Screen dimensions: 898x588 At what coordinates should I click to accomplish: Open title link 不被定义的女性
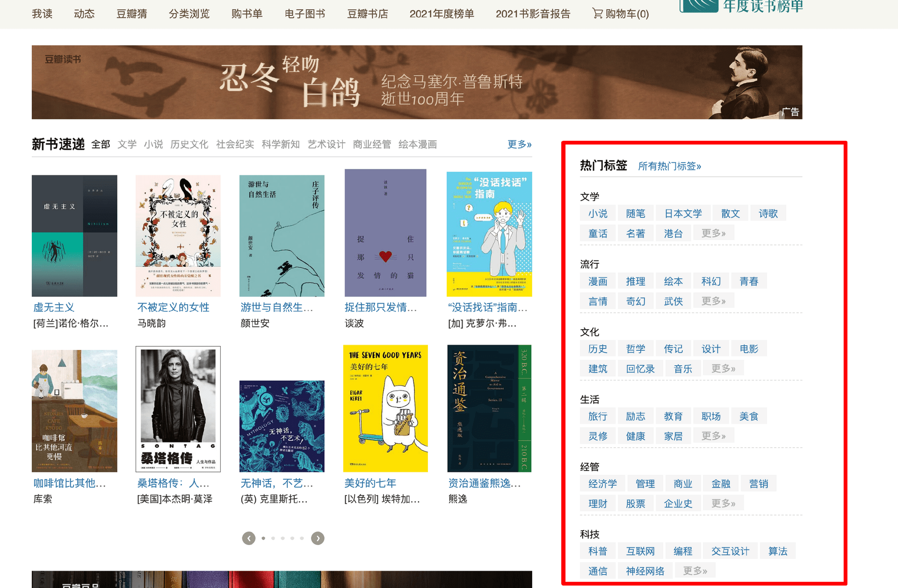coord(173,307)
